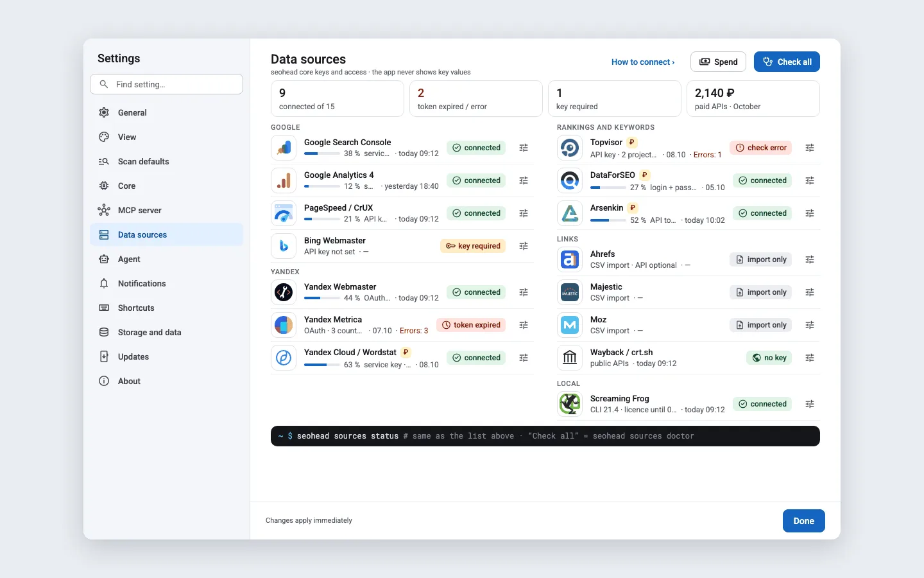Open settings sliders for Arsenkin source
The image size is (924, 578).
coord(810,213)
